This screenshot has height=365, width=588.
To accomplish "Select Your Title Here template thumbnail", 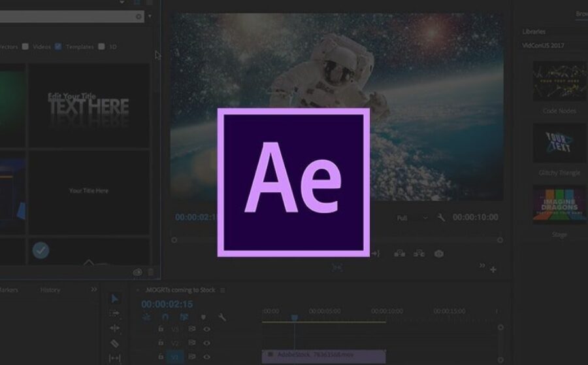I will [89, 192].
